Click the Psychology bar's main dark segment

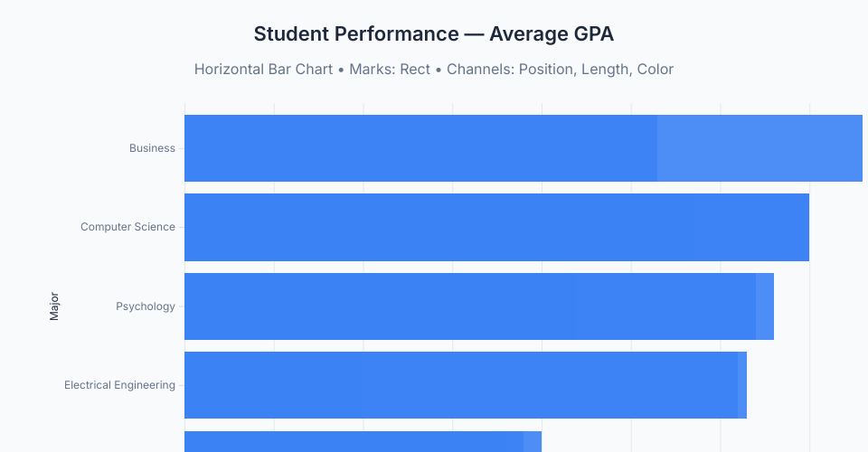click(x=470, y=306)
